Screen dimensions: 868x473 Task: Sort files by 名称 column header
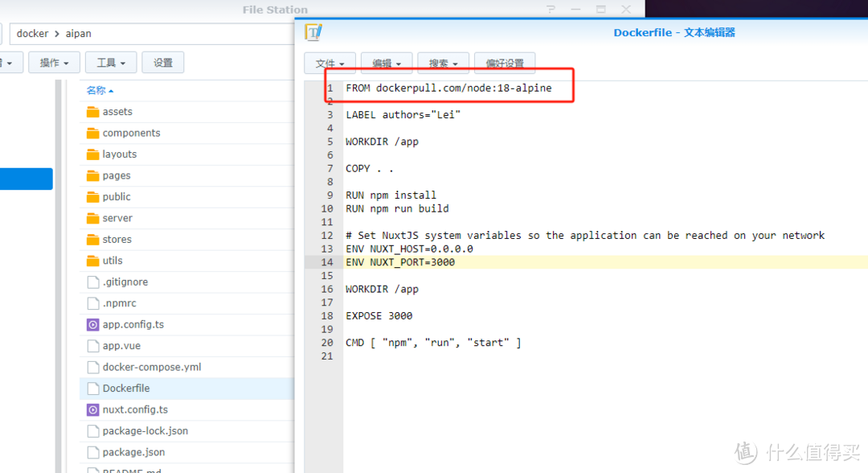[x=100, y=90]
